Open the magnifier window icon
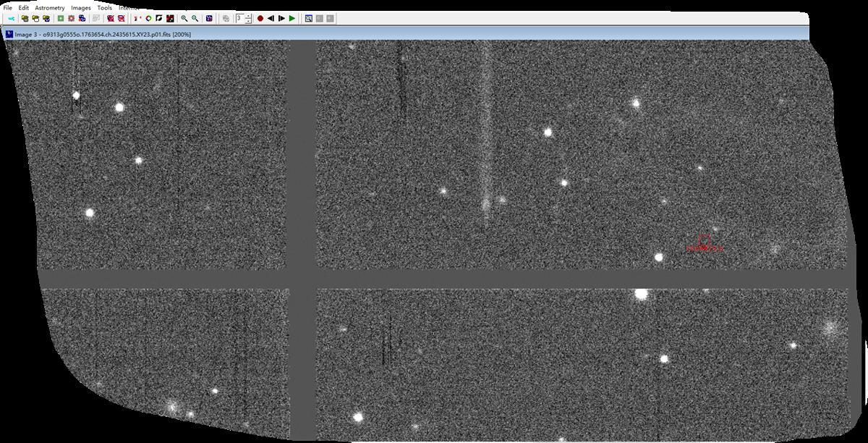 coord(209,18)
